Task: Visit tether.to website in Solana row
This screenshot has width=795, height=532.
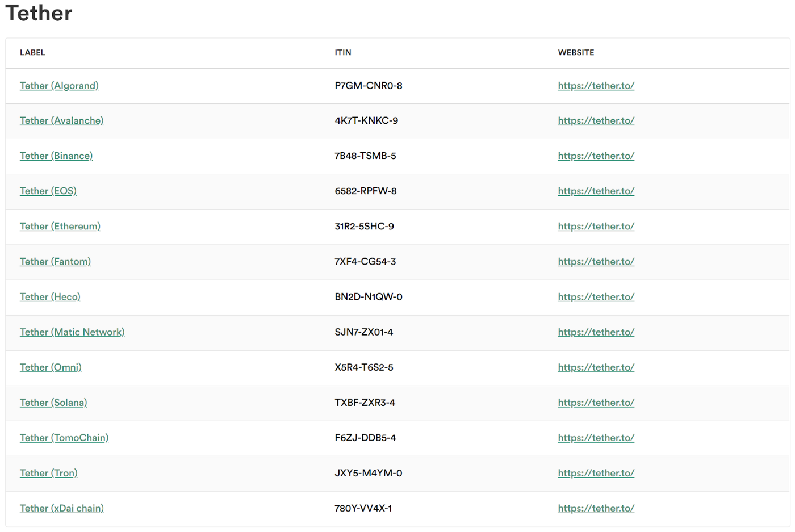Action: (596, 403)
